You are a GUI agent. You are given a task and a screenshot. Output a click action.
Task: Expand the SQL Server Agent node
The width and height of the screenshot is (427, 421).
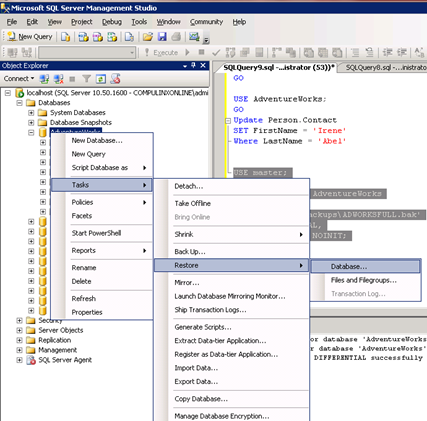[x=19, y=360]
